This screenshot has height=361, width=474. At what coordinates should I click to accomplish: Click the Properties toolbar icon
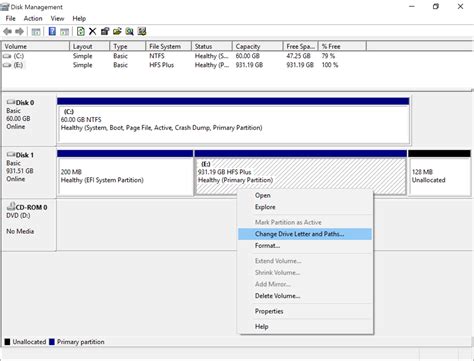coord(105,31)
